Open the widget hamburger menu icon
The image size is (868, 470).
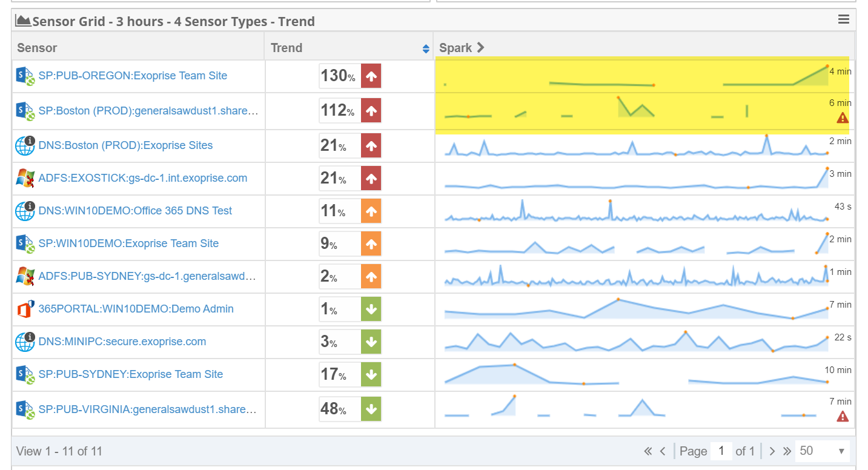(x=844, y=20)
